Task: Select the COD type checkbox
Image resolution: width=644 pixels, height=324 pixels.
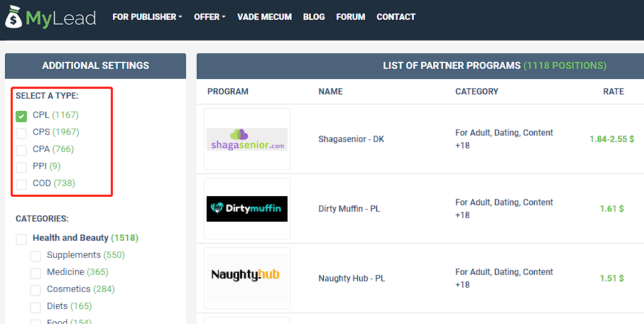Action: [x=21, y=184]
